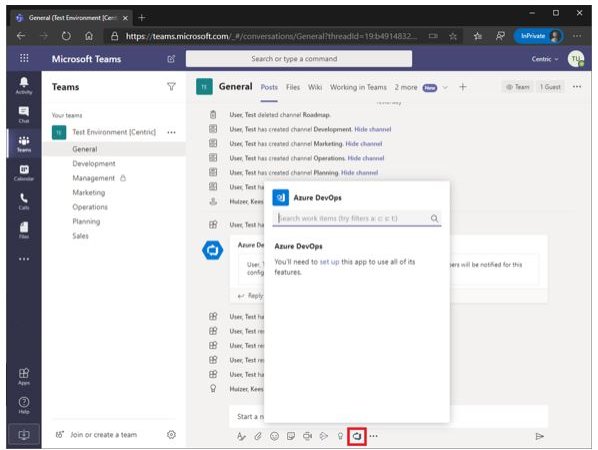598x450 pixels.
Task: Open the emoji picker
Action: pos(274,436)
